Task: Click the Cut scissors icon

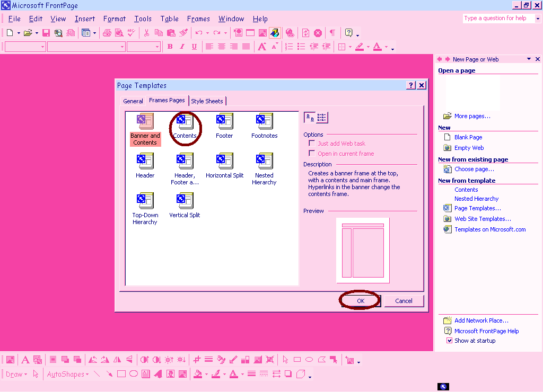Action: [146, 33]
